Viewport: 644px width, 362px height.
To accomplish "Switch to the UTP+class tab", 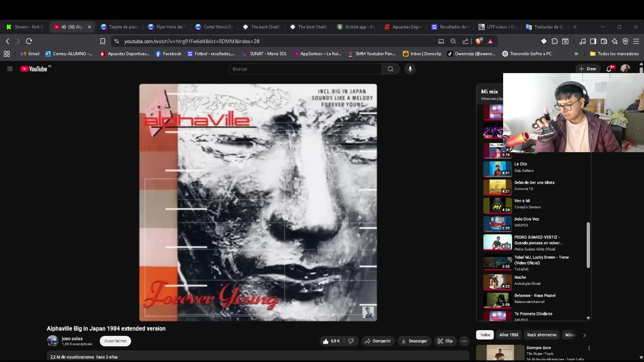I will tap(497, 27).
